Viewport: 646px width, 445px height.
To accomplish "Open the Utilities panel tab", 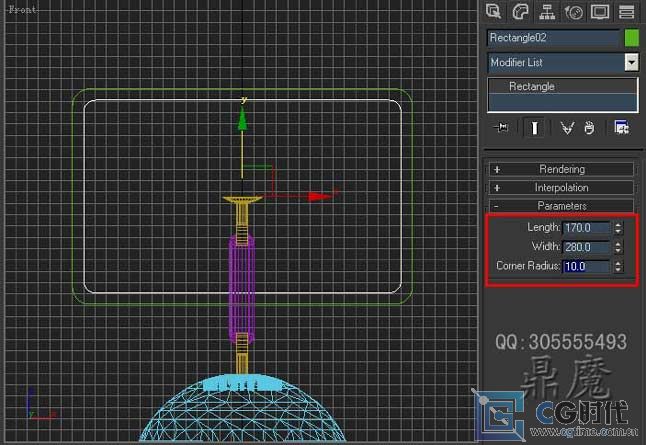I will click(626, 12).
